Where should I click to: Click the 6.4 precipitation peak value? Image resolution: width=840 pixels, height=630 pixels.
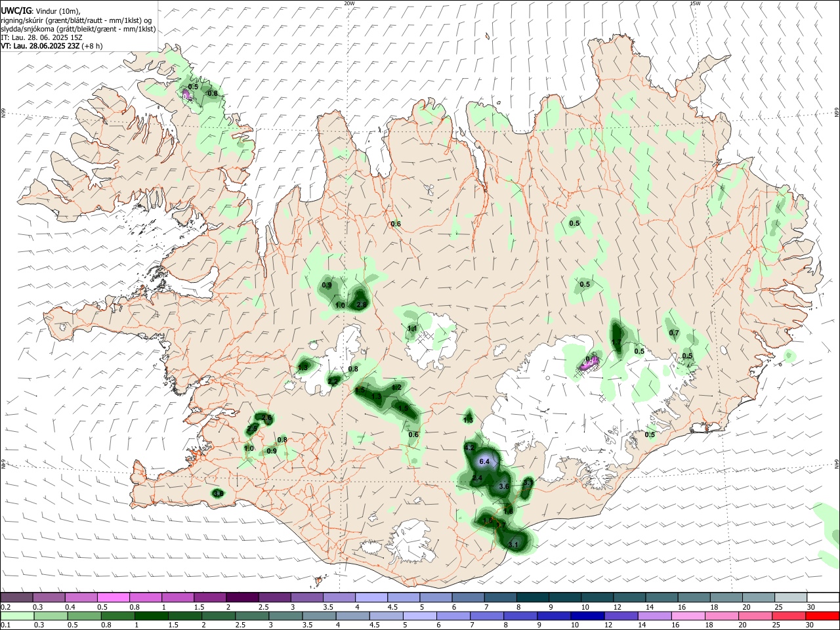point(485,462)
